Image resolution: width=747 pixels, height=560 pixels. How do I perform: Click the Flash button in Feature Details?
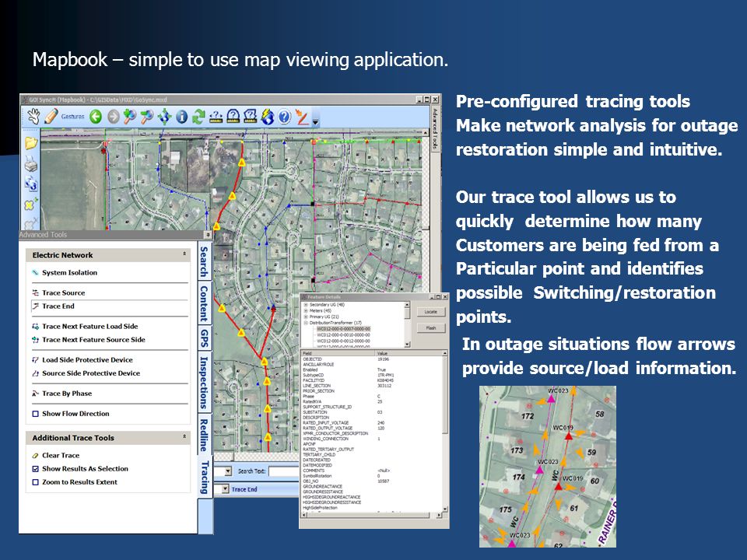tap(431, 328)
